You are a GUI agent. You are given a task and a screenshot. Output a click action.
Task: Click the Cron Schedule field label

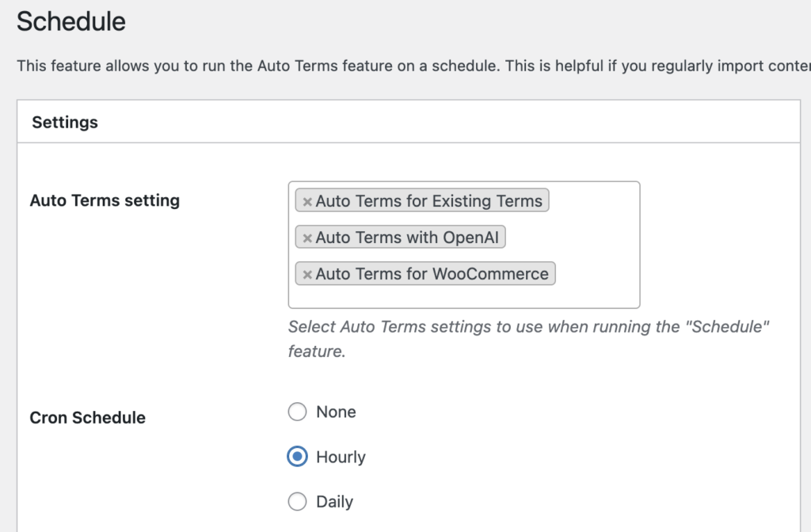pyautogui.click(x=87, y=417)
